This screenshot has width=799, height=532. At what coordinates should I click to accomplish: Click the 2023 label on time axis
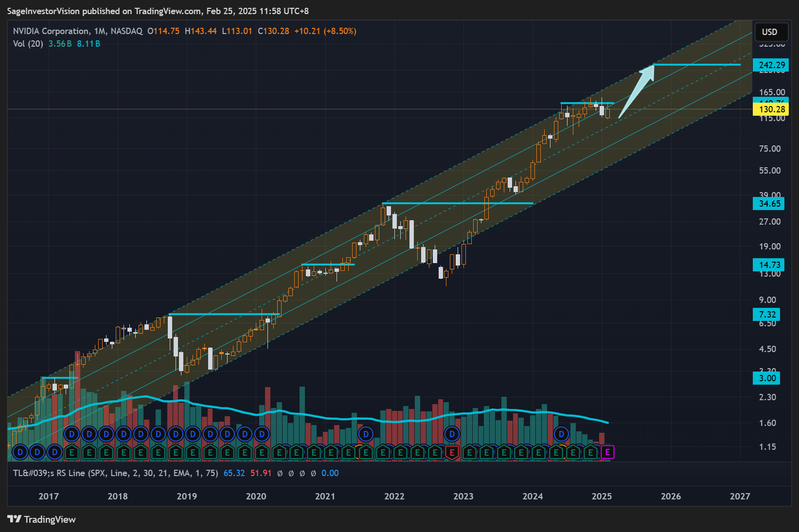coord(463,497)
